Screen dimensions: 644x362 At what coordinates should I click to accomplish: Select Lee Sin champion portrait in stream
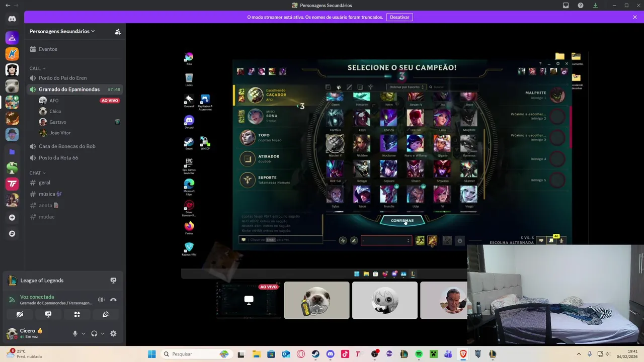[x=415, y=119]
